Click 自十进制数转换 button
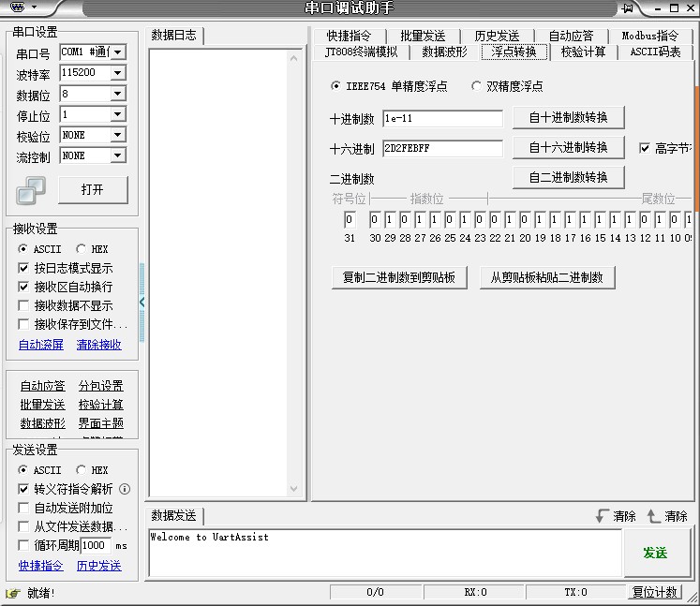This screenshot has height=606, width=700. pos(568,118)
